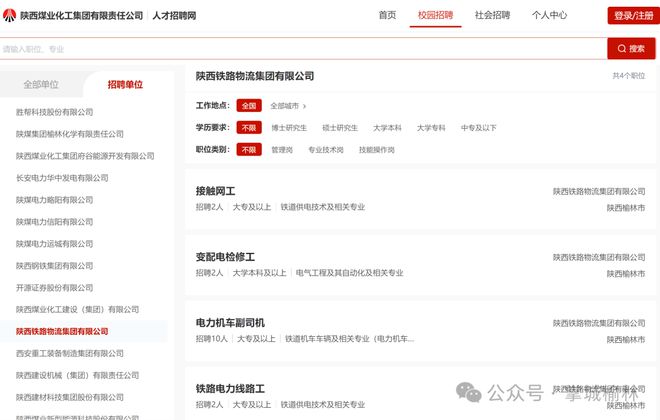The image size is (660, 420).
Task: Choose 陕煤电力运城有限公司
Action: (54, 244)
